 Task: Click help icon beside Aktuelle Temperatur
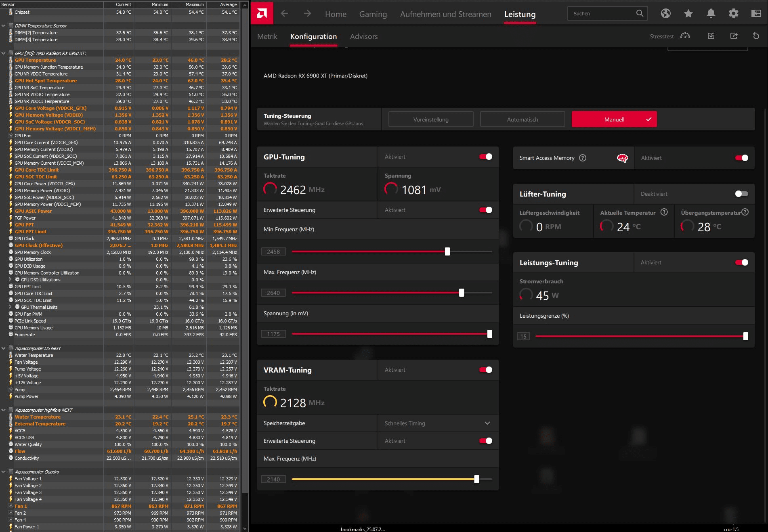[x=664, y=212]
